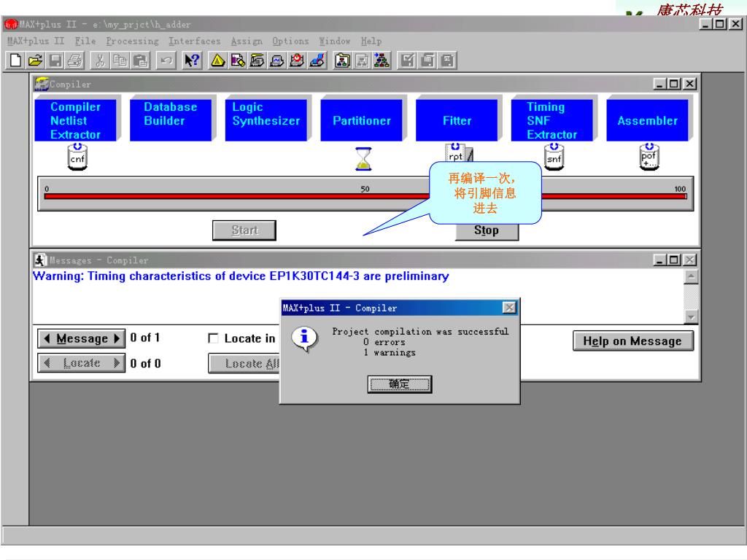The width and height of the screenshot is (747, 560).
Task: Click the Timing SNF Extractor module
Action: [551, 120]
